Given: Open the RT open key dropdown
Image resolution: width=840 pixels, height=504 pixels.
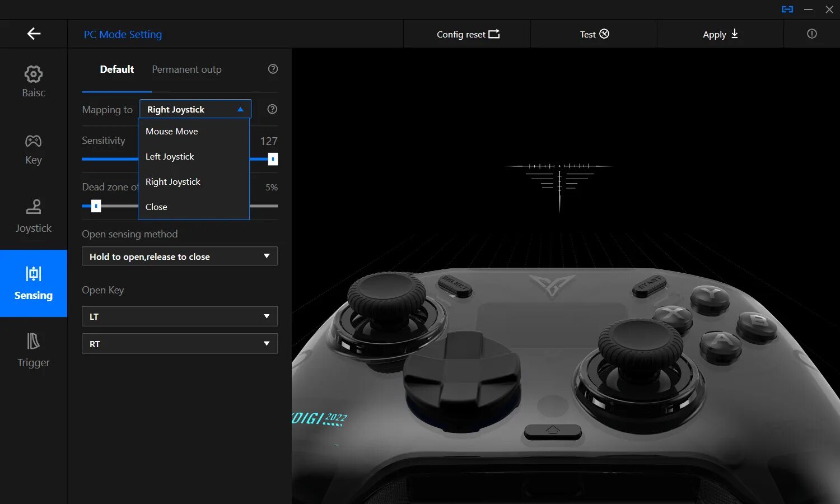Looking at the screenshot, I should tap(180, 344).
